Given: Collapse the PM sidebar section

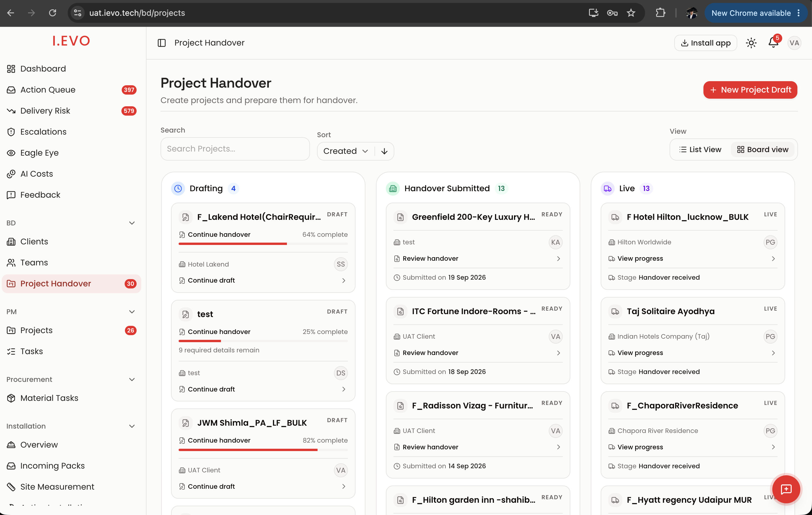Looking at the screenshot, I should pos(132,312).
